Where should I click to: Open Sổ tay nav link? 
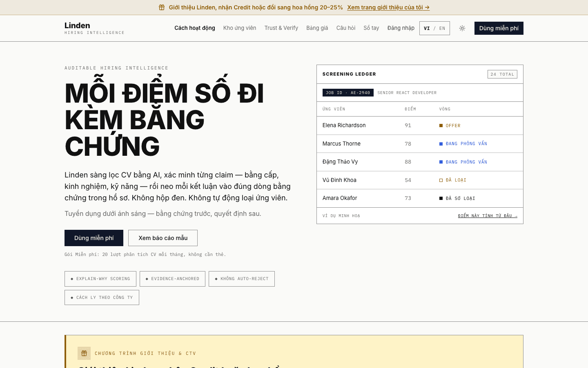tap(371, 28)
